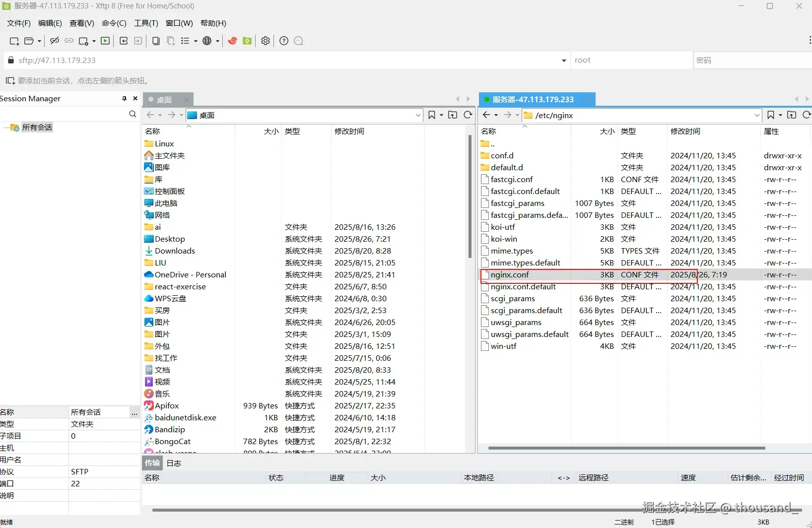Open the 文件(F) menu
This screenshot has height=528, width=812.
click(19, 23)
